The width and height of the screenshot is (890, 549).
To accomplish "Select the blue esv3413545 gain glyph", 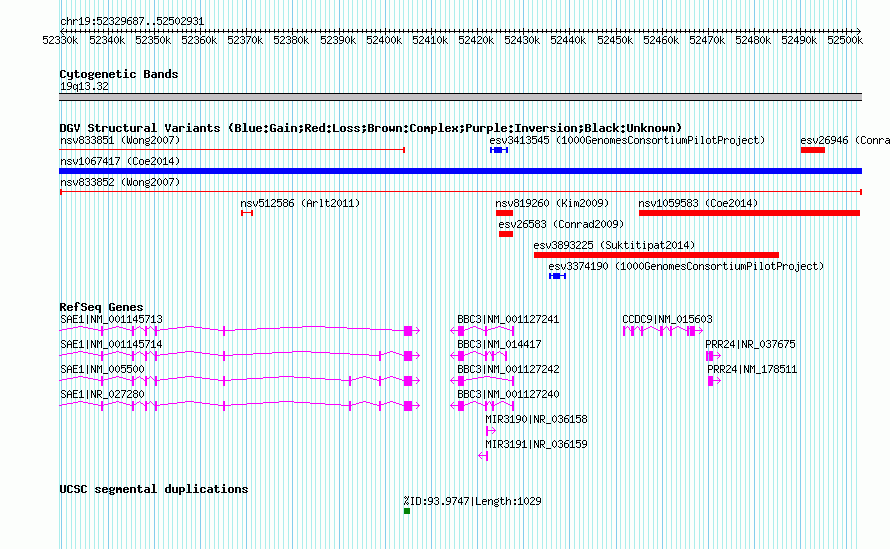I will click(x=499, y=150).
